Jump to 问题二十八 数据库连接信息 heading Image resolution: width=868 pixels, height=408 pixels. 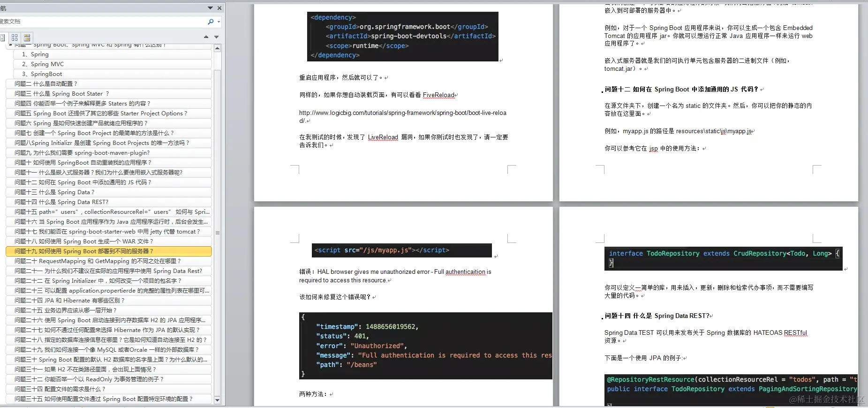click(109, 340)
